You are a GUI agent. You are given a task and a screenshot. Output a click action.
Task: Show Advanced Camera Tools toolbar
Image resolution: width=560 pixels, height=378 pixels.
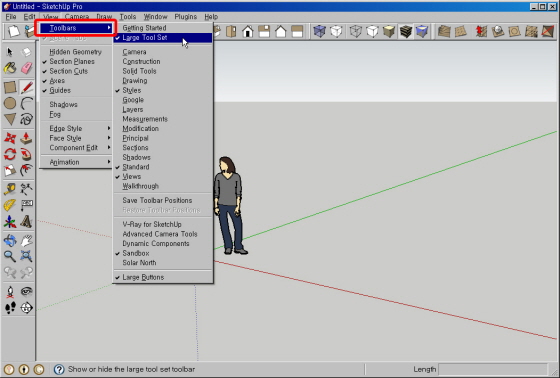click(x=163, y=234)
